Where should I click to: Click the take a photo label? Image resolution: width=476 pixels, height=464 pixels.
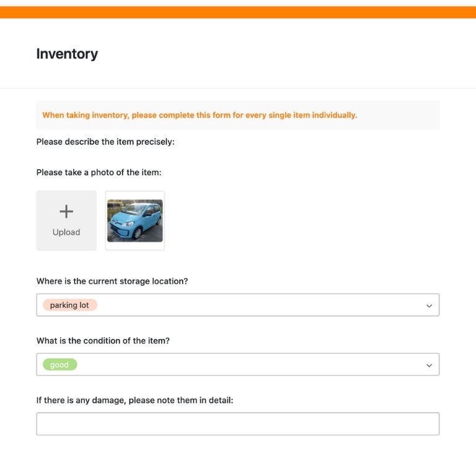click(x=99, y=172)
